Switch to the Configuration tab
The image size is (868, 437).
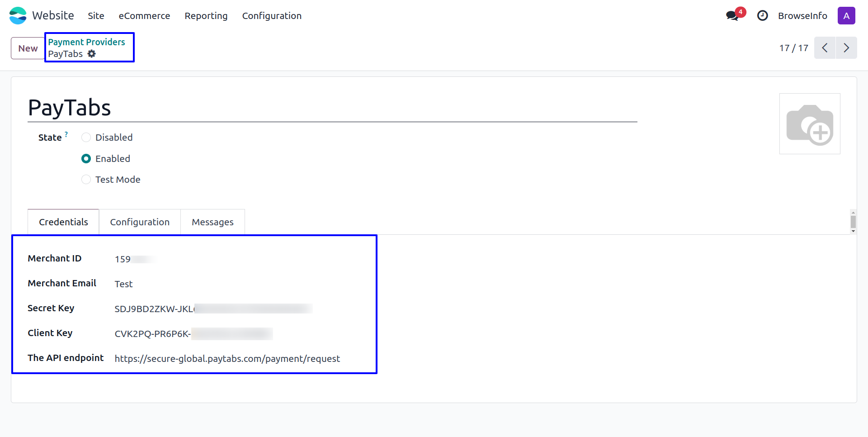140,222
